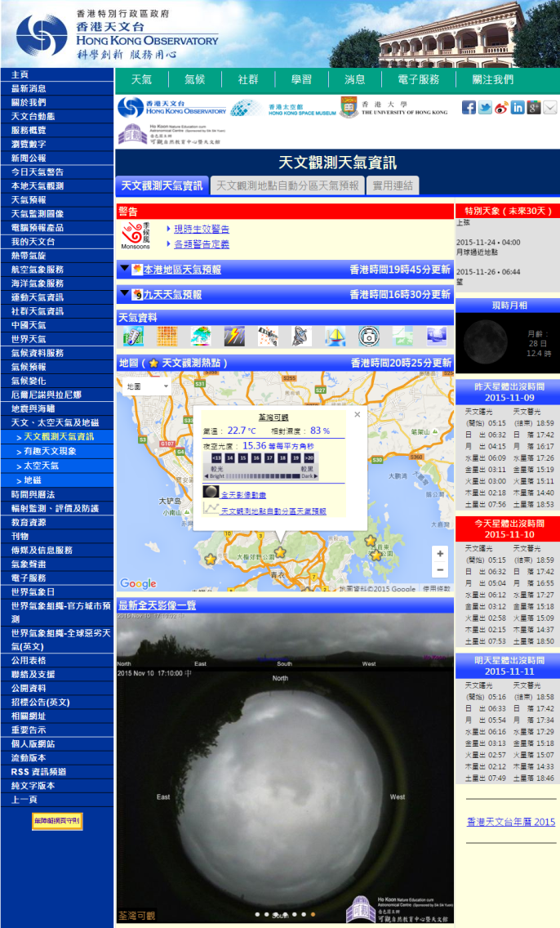This screenshot has width=560, height=928.
Task: Open the rainfall colour map icon
Action: click(201, 337)
